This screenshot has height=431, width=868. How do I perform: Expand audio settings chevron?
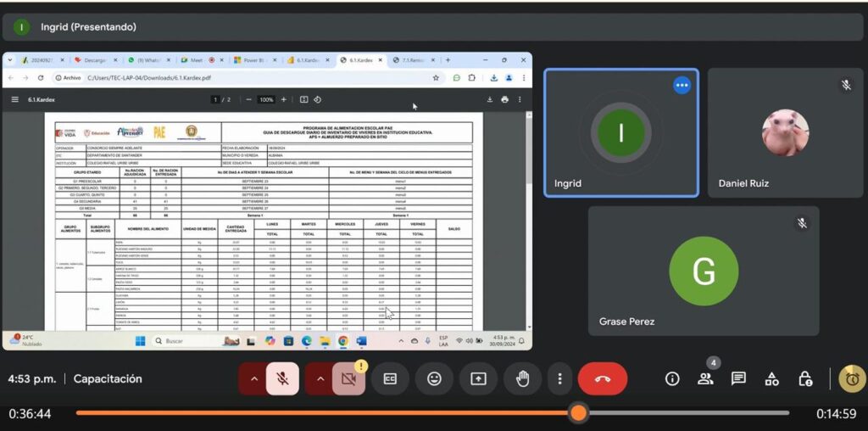pos(253,379)
